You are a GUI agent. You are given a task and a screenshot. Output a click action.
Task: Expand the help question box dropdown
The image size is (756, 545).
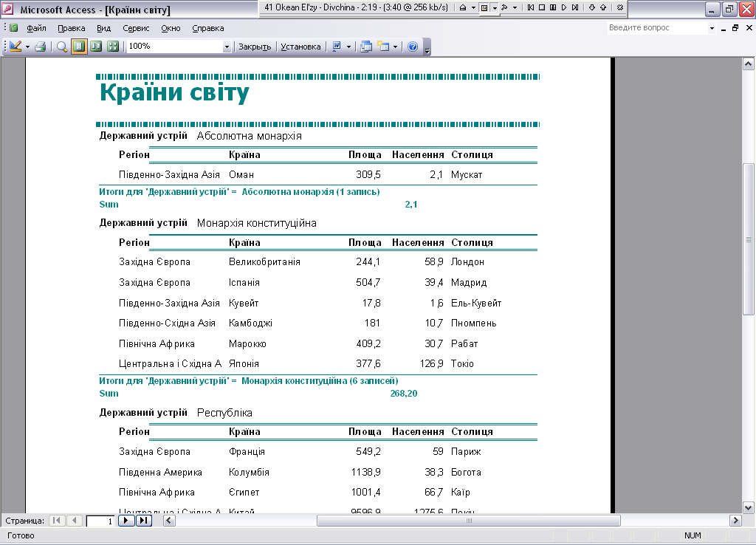[x=712, y=29]
